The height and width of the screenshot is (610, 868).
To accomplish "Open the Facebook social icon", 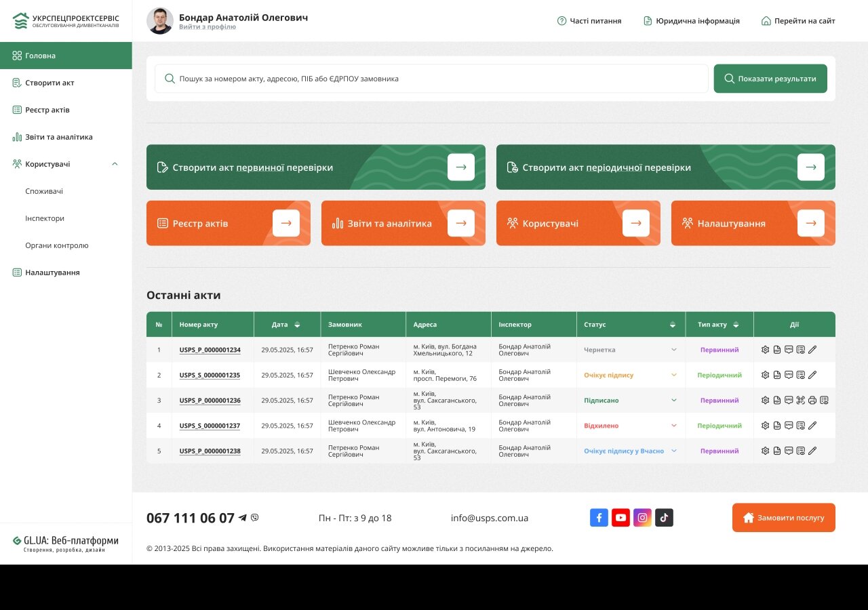I will click(599, 518).
